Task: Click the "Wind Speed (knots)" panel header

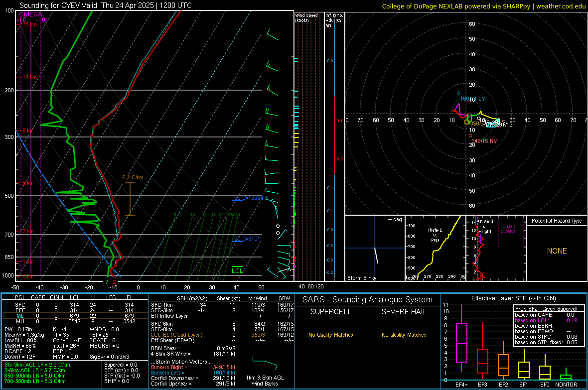Action: (306, 17)
